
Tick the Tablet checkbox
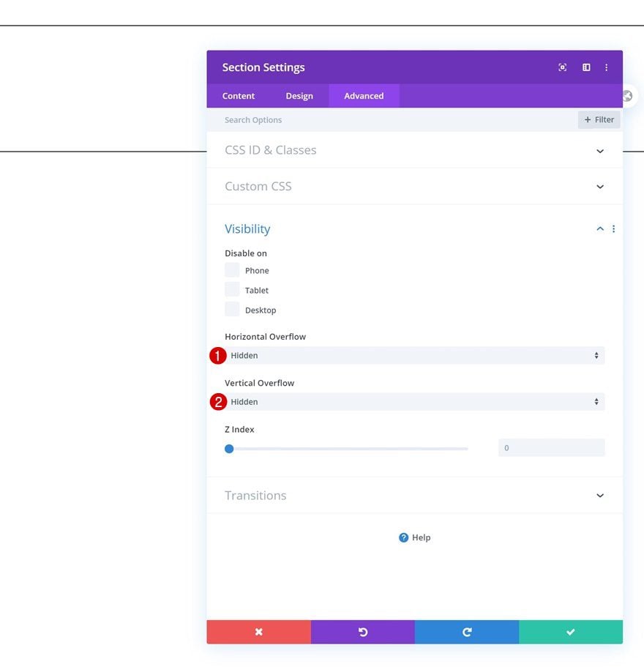tap(232, 289)
